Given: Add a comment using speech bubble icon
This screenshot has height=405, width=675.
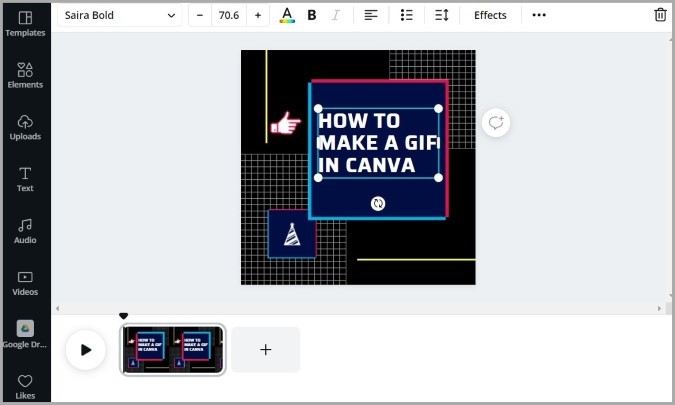Looking at the screenshot, I should pos(496,123).
